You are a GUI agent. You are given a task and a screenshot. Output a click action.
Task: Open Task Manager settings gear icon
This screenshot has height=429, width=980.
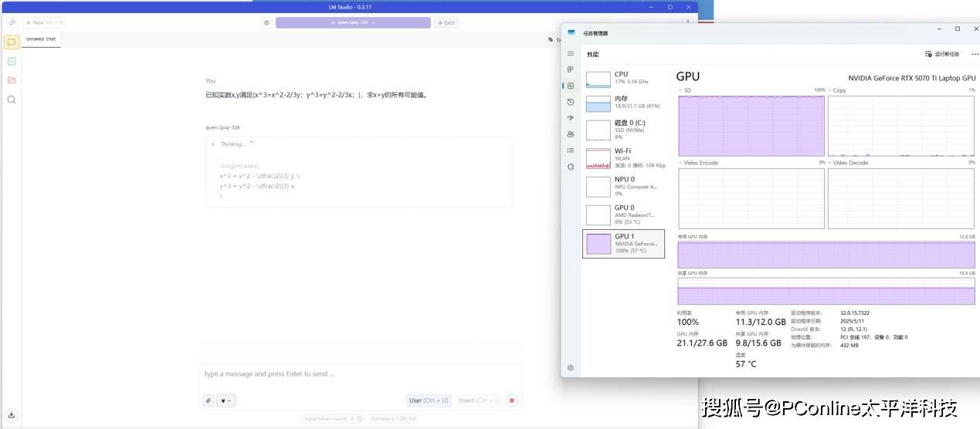pos(571,368)
